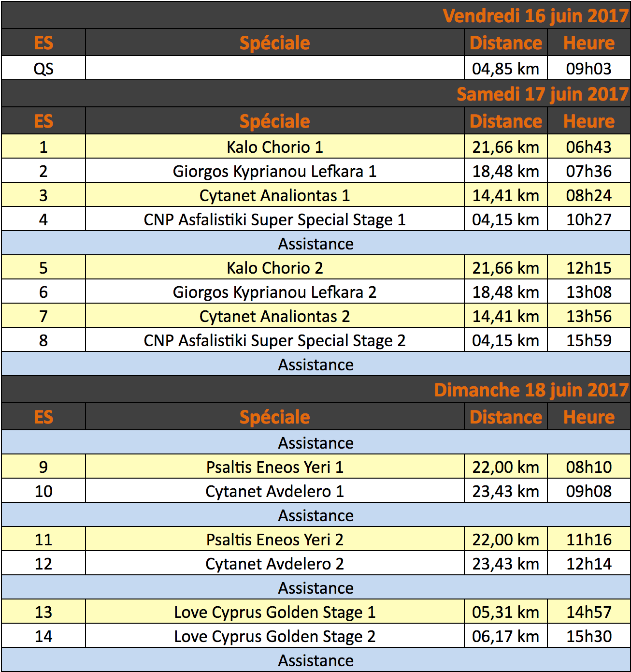This screenshot has width=631, height=672.
Task: Click the Samedi 17 juin 2017 header
Action: pyautogui.click(x=542, y=94)
